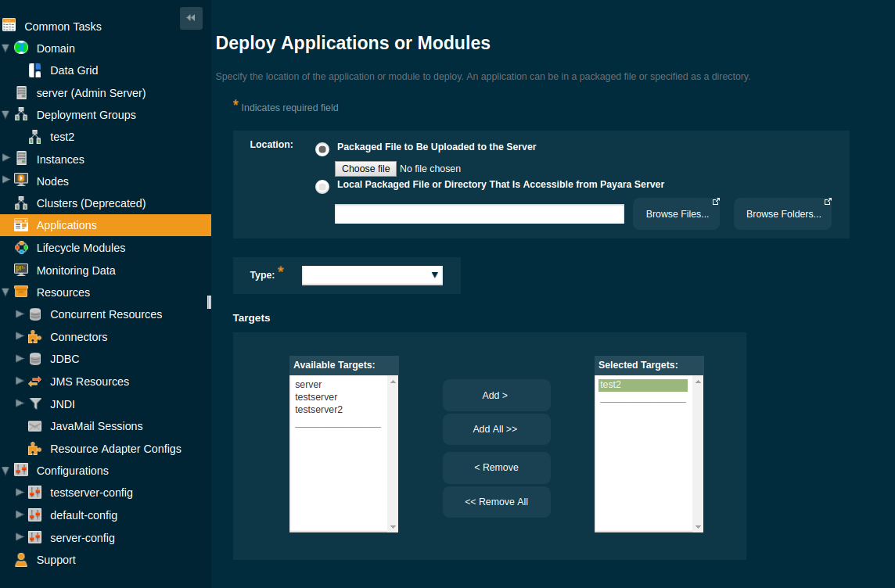Viewport: 895px width, 588px height.
Task: Click the Browse Files button
Action: 676,213
